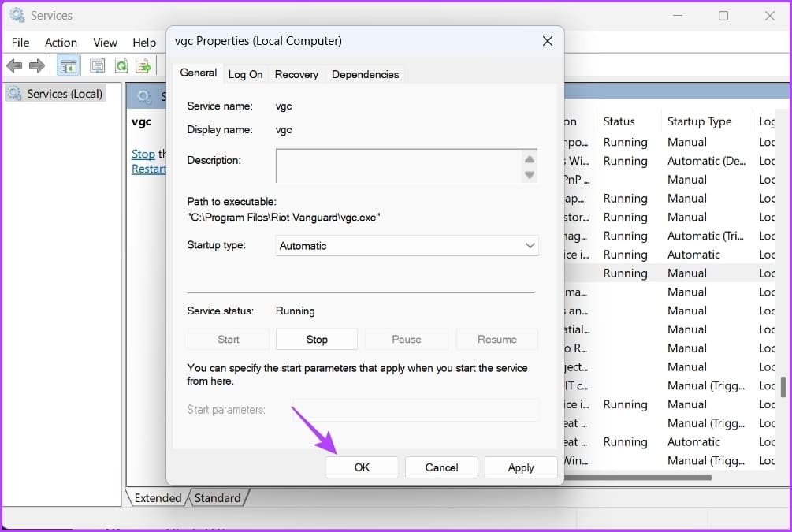
Task: Switch to the Dependencies tab
Action: pos(365,74)
